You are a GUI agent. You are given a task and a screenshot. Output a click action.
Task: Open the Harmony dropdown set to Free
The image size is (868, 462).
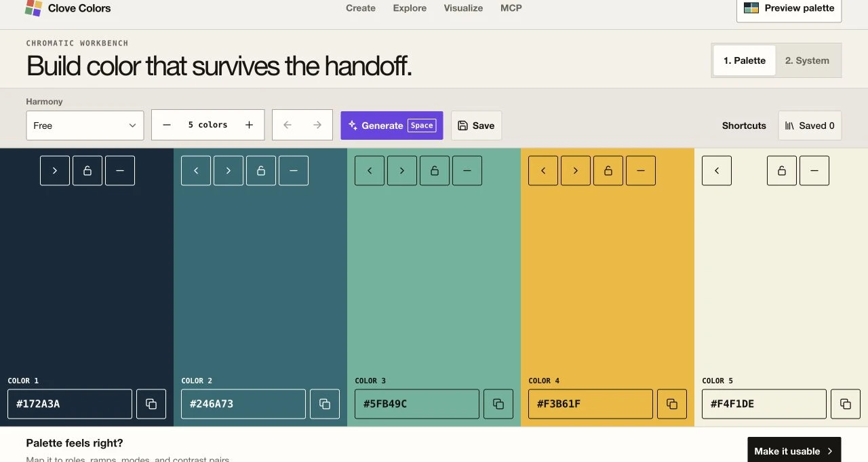pyautogui.click(x=85, y=126)
